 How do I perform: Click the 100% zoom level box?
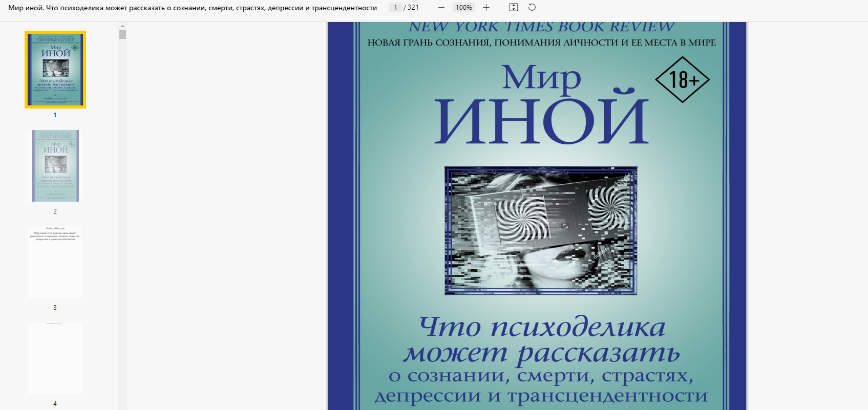pyautogui.click(x=464, y=8)
